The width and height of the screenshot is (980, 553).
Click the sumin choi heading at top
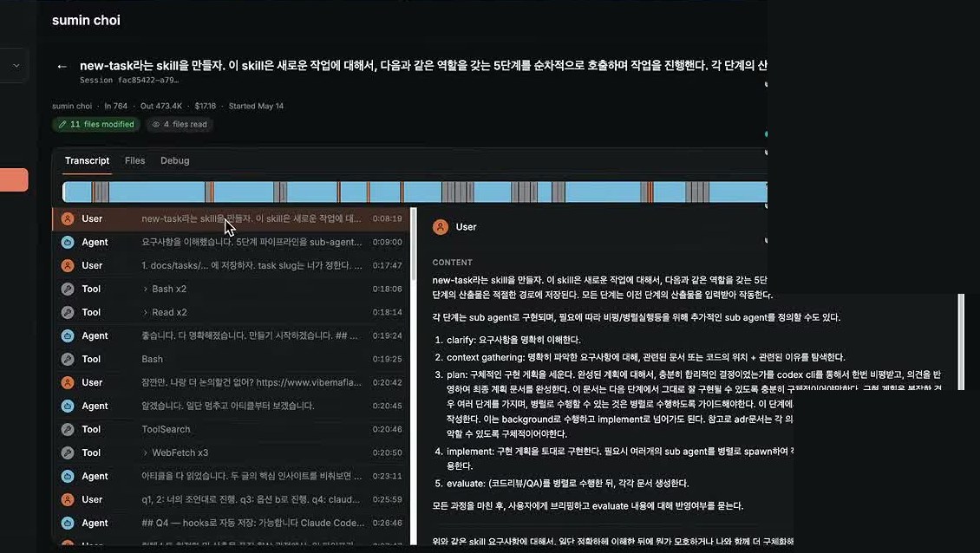pos(86,20)
